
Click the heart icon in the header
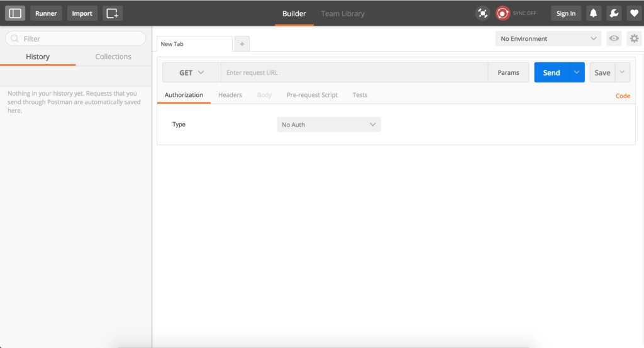point(634,13)
